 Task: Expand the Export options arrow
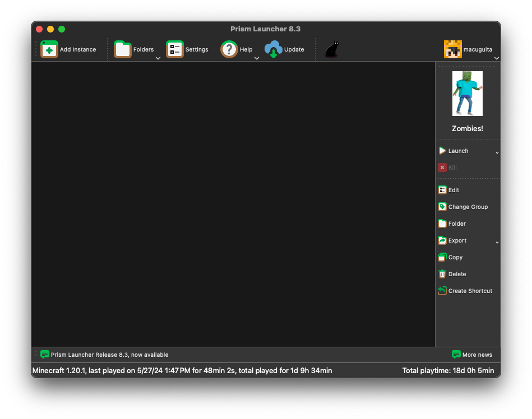tap(497, 242)
